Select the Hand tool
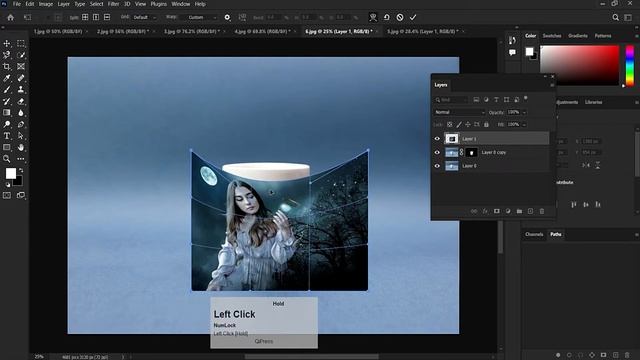 (21, 147)
